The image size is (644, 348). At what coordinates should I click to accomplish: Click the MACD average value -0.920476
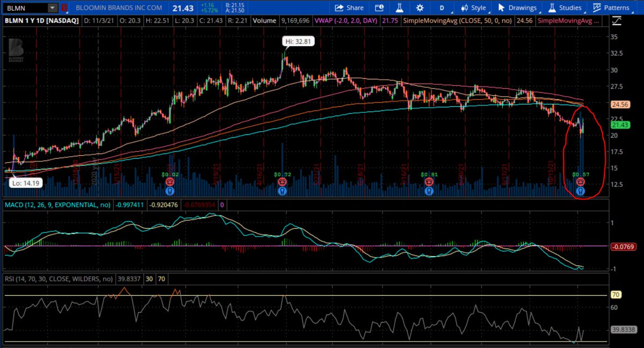point(164,205)
